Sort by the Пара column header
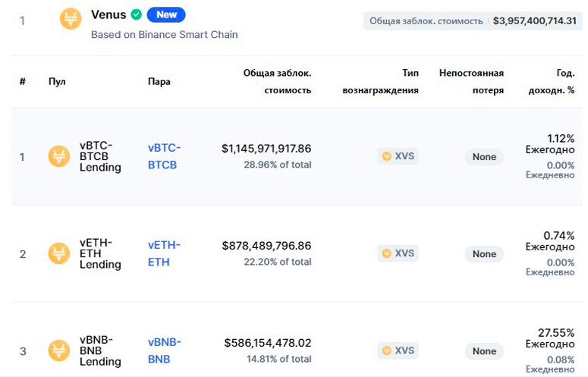The height and width of the screenshot is (377, 588). click(159, 81)
